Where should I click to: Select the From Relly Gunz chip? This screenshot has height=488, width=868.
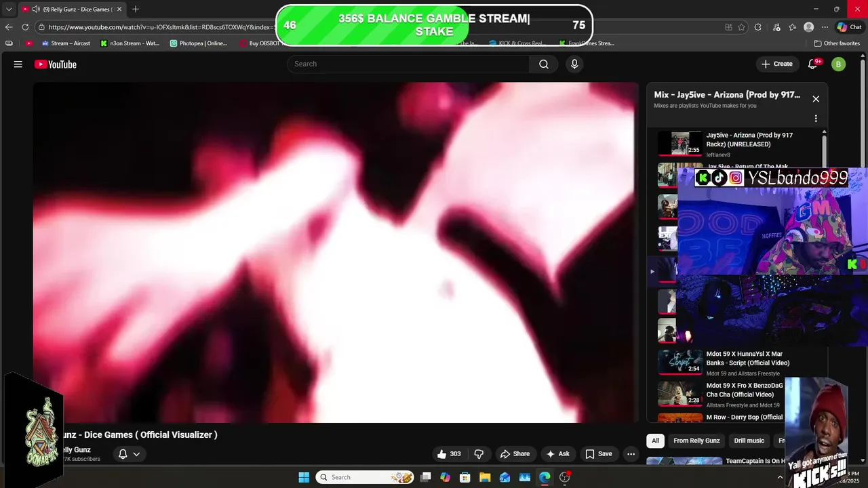point(696,441)
